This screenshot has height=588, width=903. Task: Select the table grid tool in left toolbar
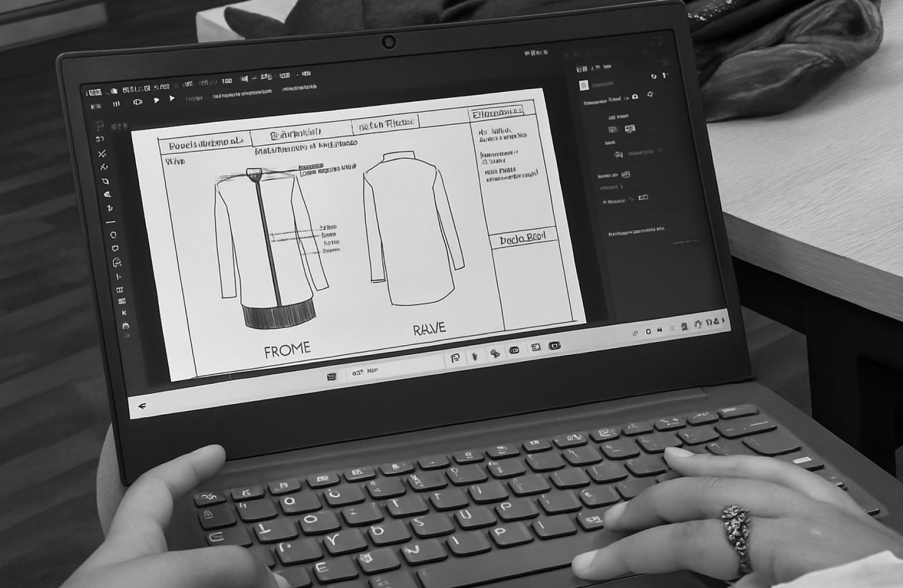tap(121, 301)
